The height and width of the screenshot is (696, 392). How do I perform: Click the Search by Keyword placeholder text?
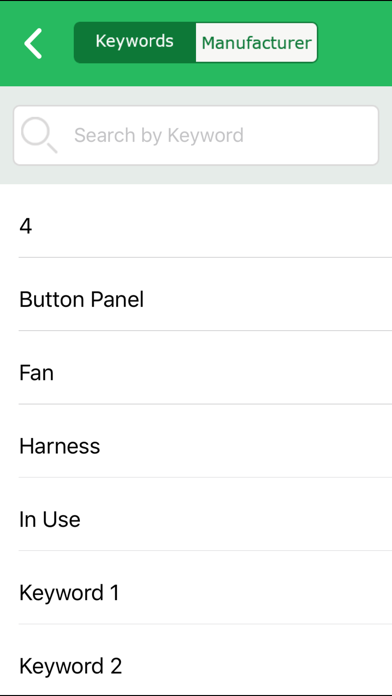159,135
